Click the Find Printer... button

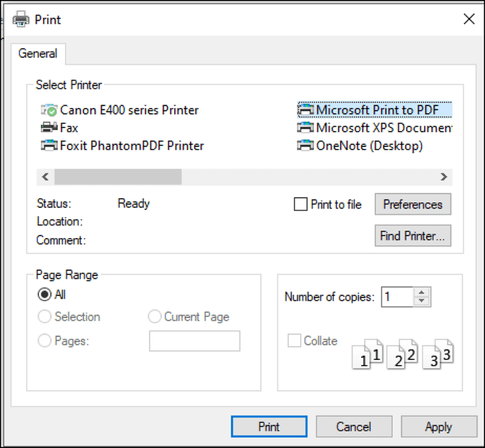coord(413,235)
